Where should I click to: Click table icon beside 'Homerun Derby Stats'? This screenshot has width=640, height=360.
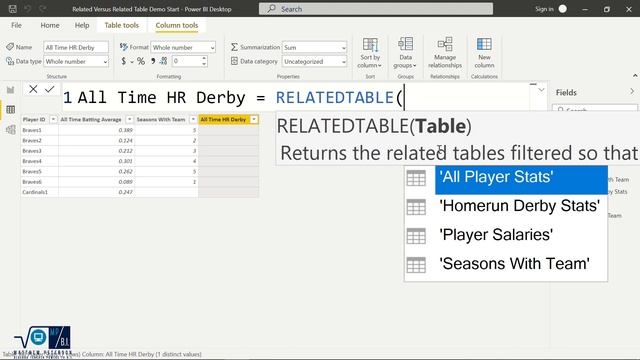pos(416,207)
